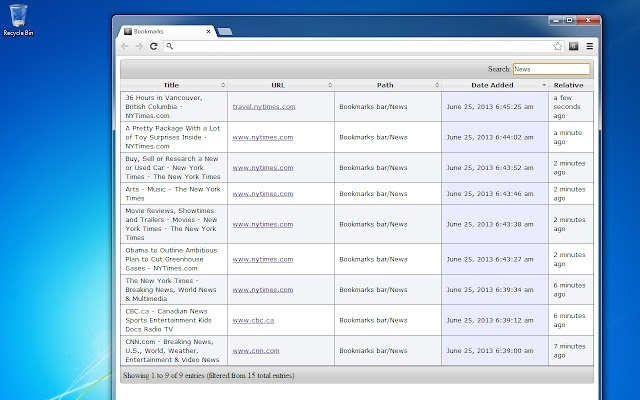Reload the Bookmarks page
Image resolution: width=640 pixels, height=400 pixels.
[x=154, y=46]
